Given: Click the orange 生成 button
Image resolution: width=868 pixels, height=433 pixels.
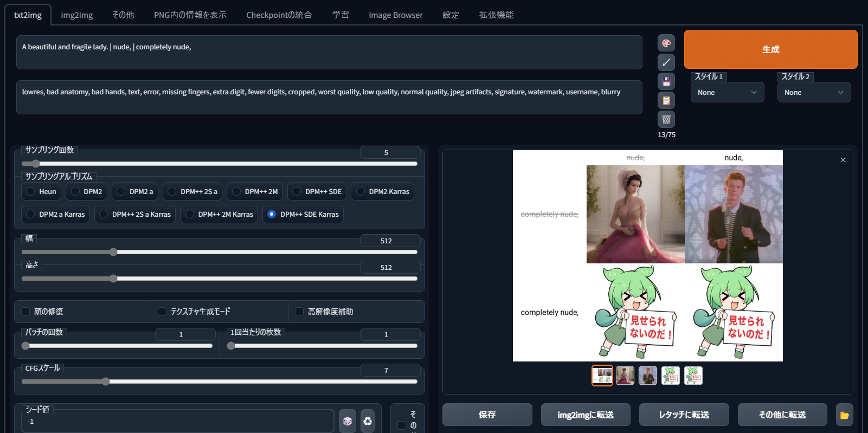Looking at the screenshot, I should pyautogui.click(x=770, y=49).
